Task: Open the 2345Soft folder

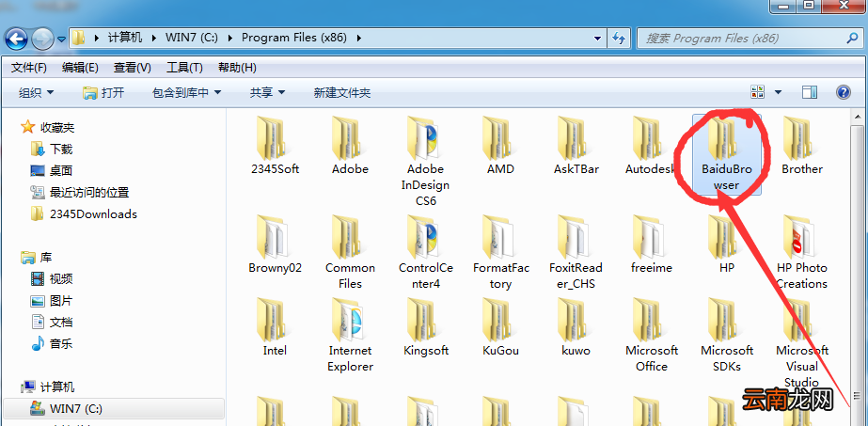Action: [275, 147]
